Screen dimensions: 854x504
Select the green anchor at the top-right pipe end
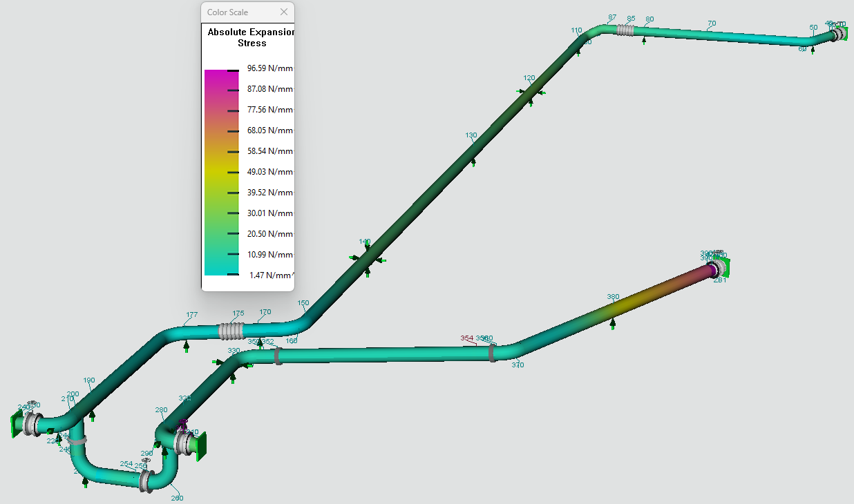[x=842, y=32]
